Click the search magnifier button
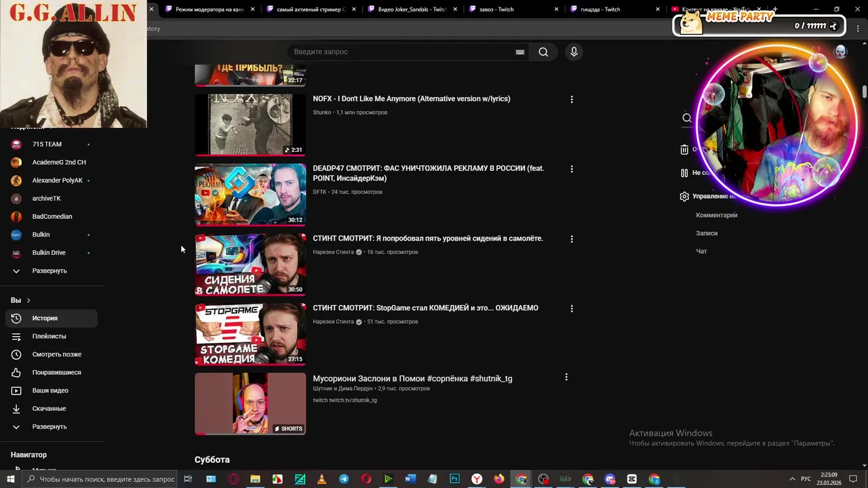The image size is (868, 488). tap(543, 52)
